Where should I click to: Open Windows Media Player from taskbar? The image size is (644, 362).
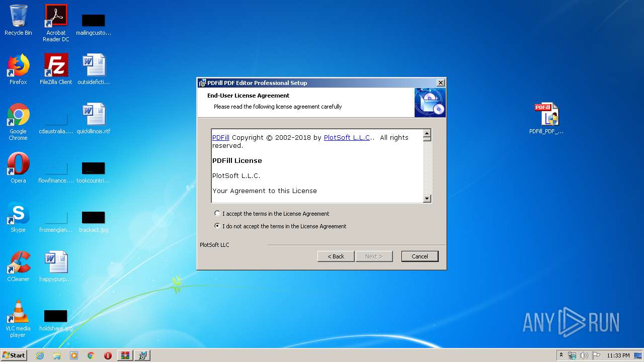point(74,355)
